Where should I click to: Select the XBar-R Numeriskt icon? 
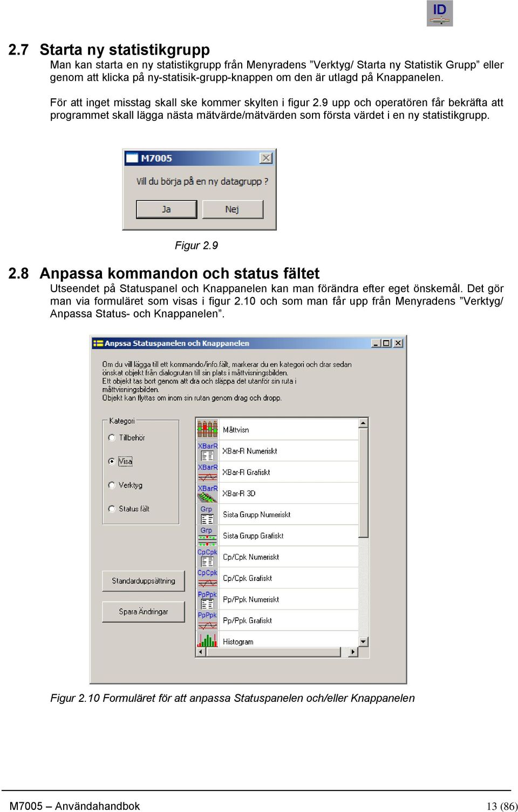(207, 451)
